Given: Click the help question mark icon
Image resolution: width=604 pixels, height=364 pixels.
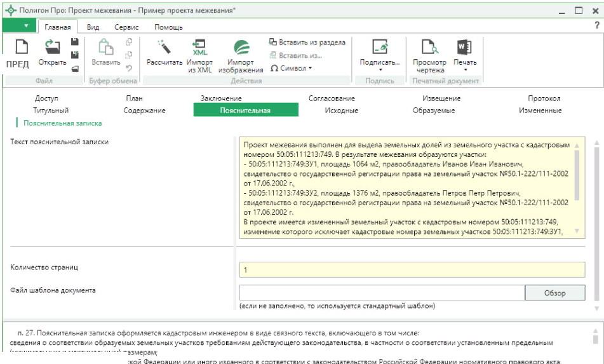Looking at the screenshot, I should point(596,25).
